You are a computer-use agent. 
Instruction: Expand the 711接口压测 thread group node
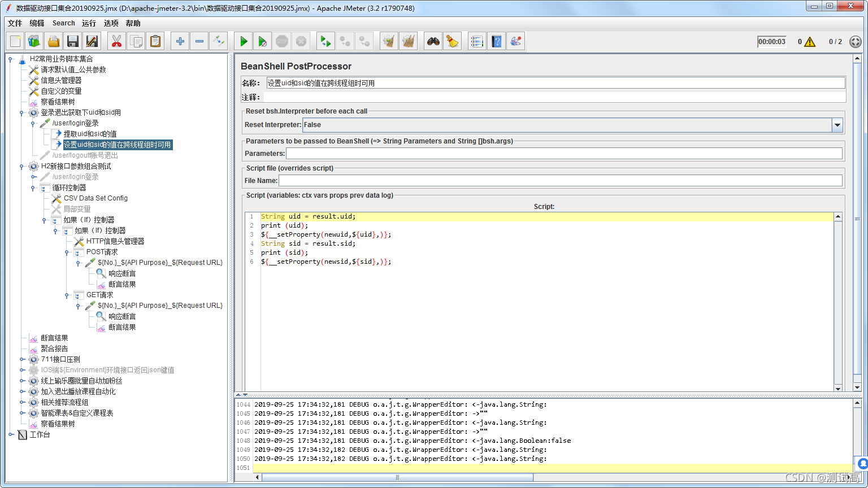(x=23, y=359)
